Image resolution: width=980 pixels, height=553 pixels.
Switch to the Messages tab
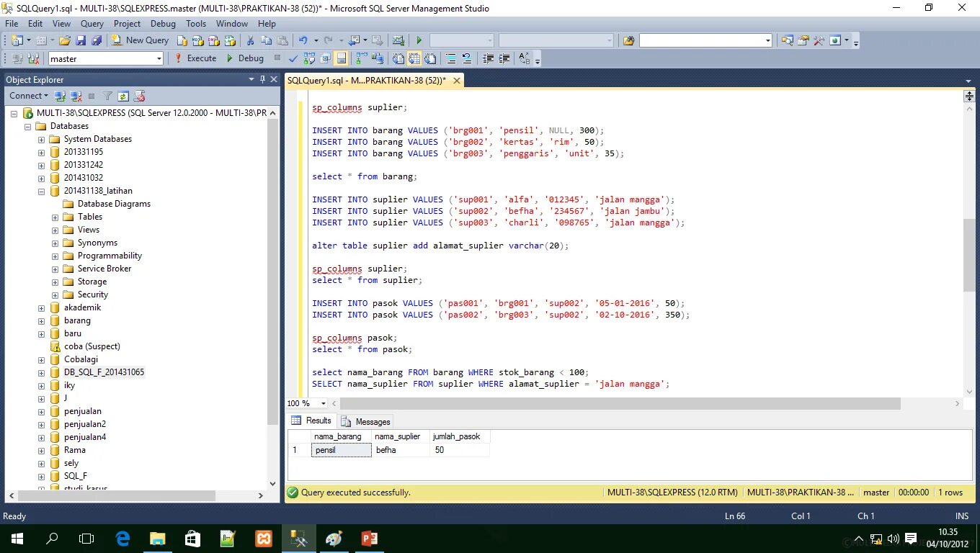point(366,422)
